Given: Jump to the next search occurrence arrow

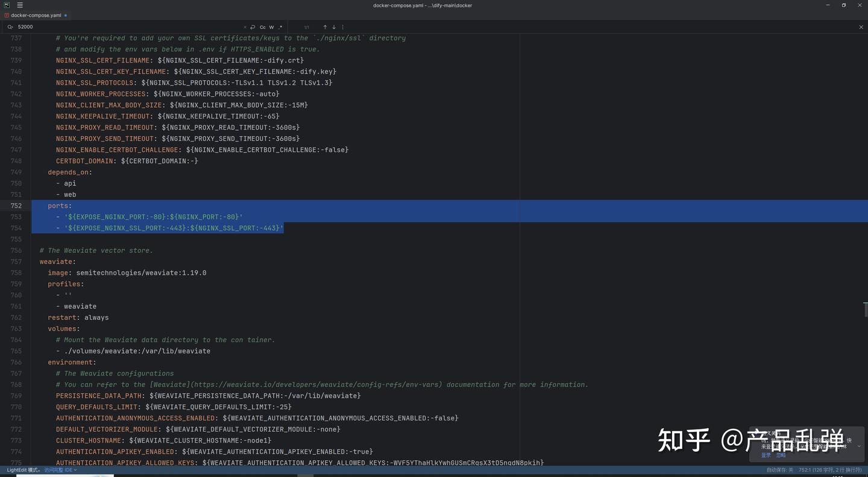Looking at the screenshot, I should (334, 27).
